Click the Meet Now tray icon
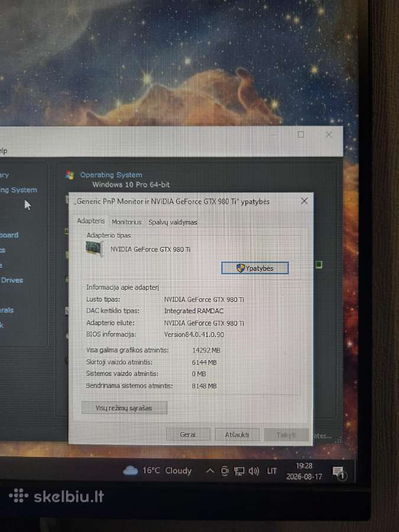 [225, 471]
